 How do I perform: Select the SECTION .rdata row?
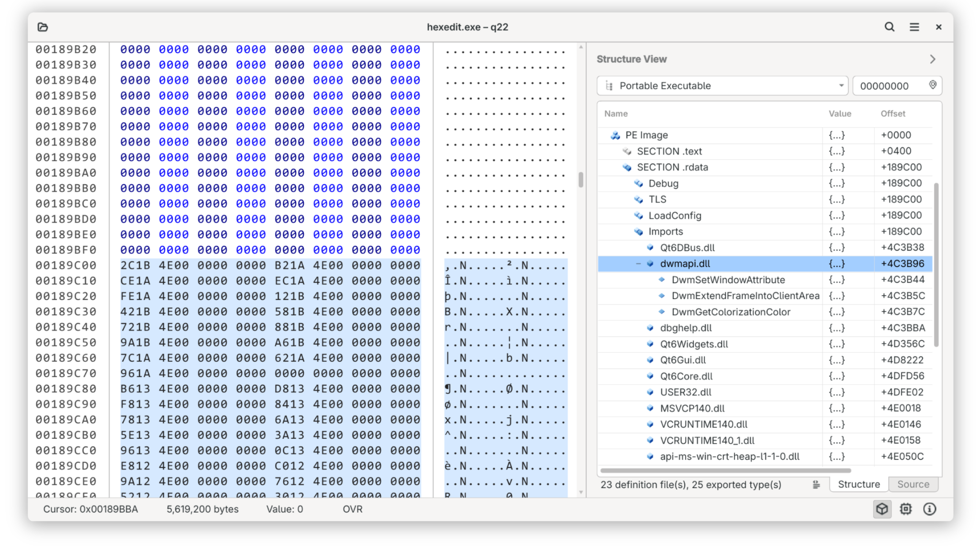pyautogui.click(x=765, y=167)
